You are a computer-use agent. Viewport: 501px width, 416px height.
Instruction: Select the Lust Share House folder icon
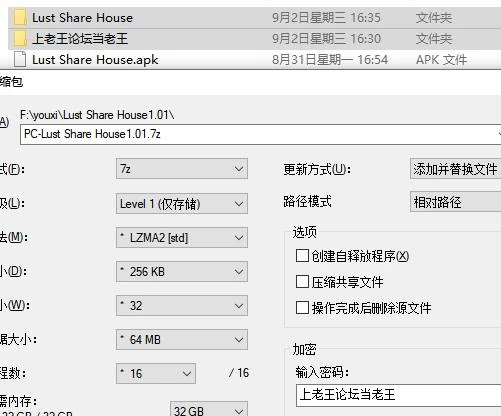20,18
